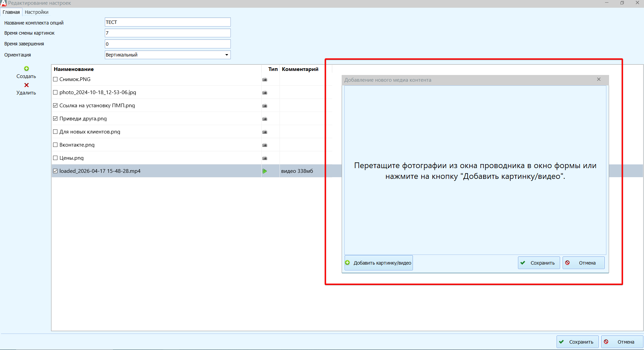Click the red Delete cross icon
Image resolution: width=644 pixels, height=350 pixels.
point(27,85)
